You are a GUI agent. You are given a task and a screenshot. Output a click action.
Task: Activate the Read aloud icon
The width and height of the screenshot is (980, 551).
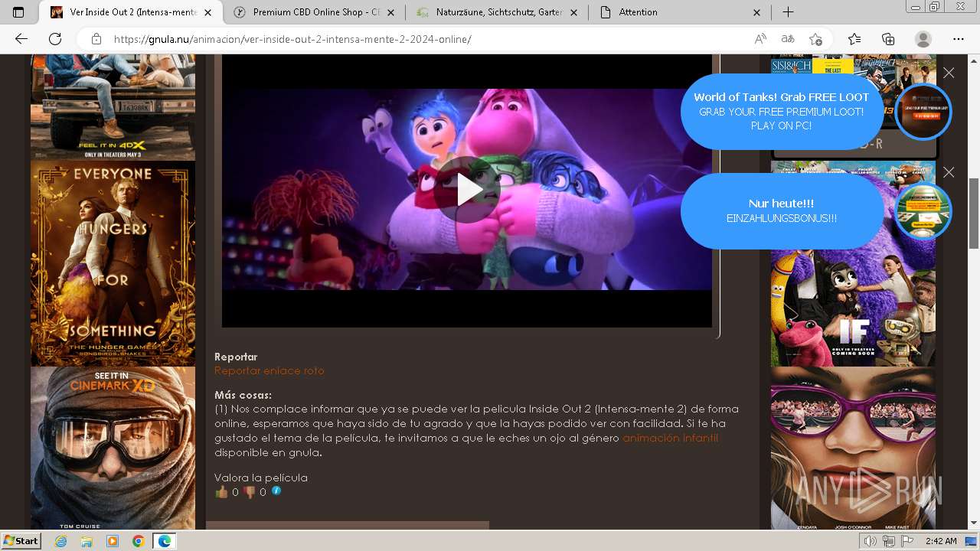[760, 39]
